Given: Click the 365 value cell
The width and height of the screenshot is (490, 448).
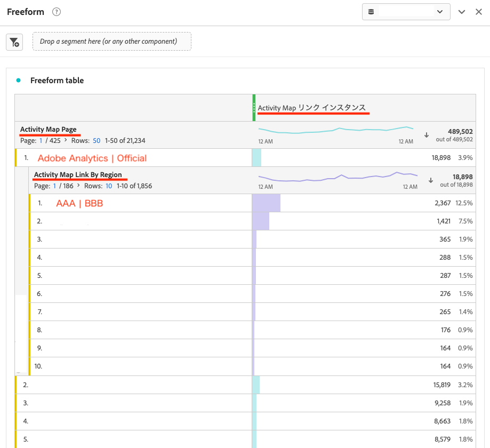Looking at the screenshot, I should pos(445,239).
